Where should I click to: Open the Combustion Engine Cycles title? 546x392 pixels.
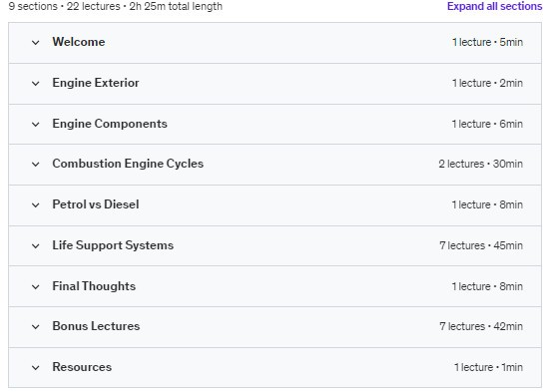click(x=128, y=164)
